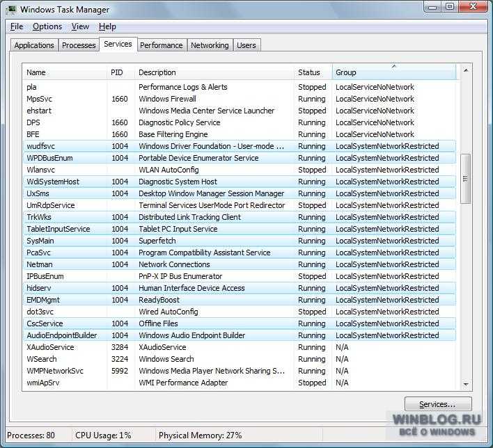Click the vertical scrollbar thumb
The image size is (493, 448).
(465, 179)
